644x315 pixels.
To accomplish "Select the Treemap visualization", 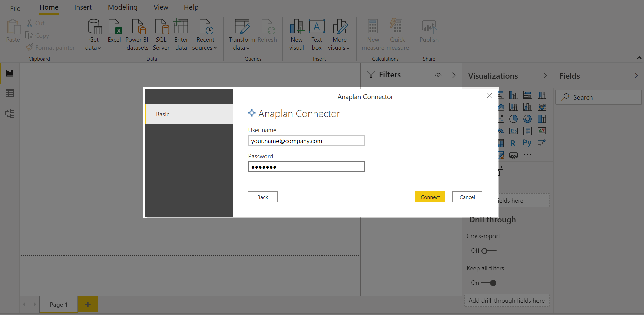I will tap(542, 119).
